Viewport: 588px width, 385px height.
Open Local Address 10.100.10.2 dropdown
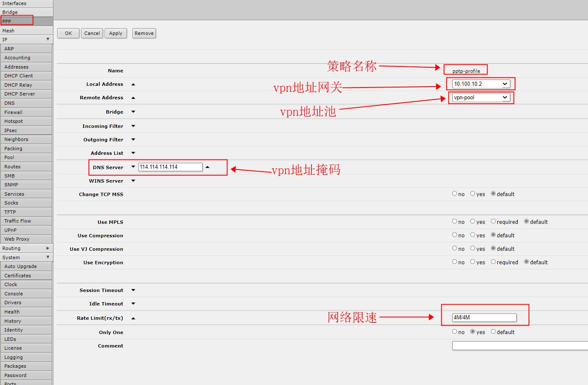481,84
